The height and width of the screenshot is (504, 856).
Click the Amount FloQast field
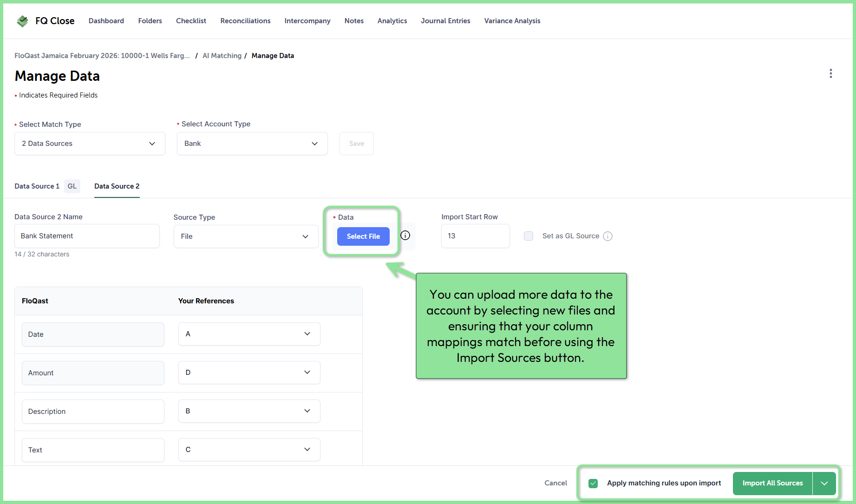93,373
